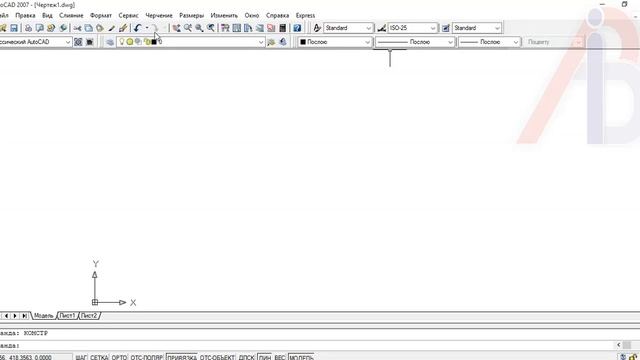The image size is (640, 360).
Task: Click the Zoom Previous icon
Action: coord(211,28)
